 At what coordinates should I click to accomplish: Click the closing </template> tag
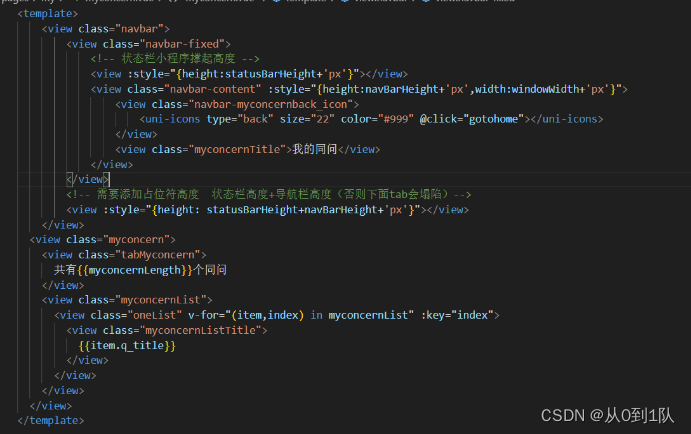51,421
